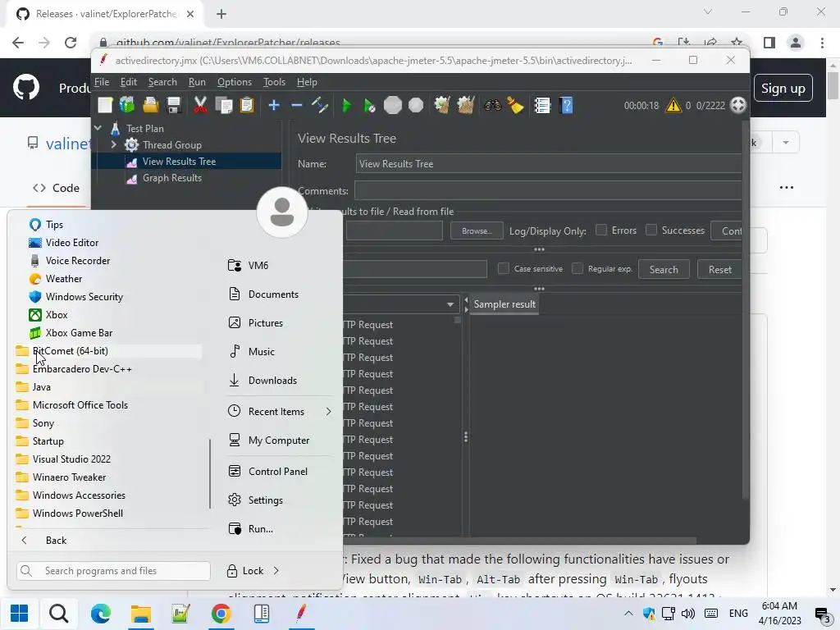Tick the Successes checkbox

(651, 230)
